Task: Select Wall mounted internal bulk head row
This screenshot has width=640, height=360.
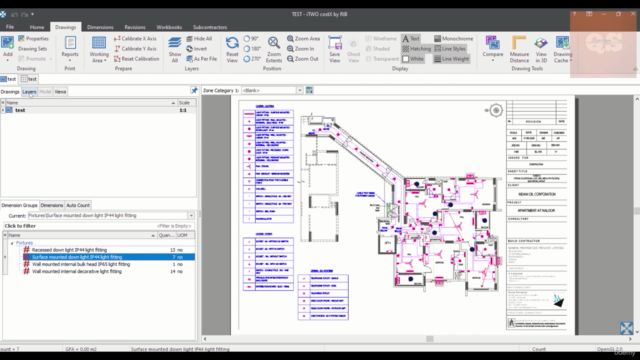Action: coord(108,264)
